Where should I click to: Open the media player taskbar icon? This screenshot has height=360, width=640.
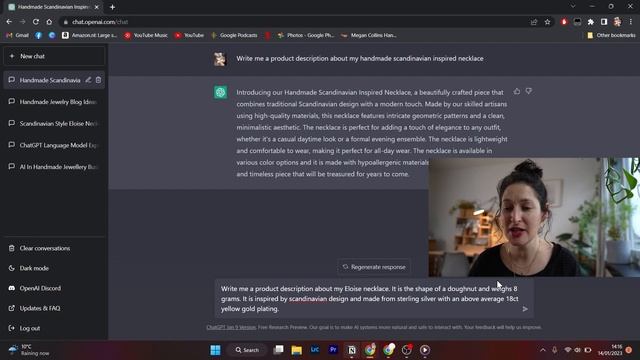tap(425, 350)
